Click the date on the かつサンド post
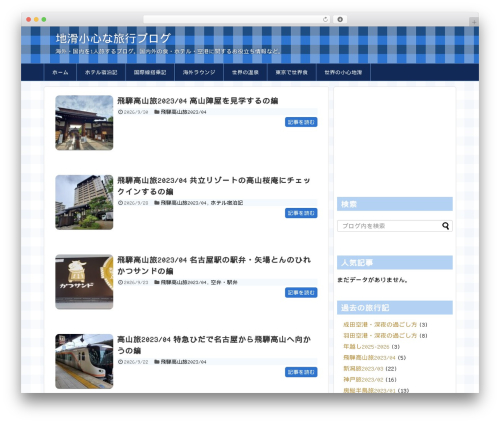Screen dimensions: 500x423 136,282
